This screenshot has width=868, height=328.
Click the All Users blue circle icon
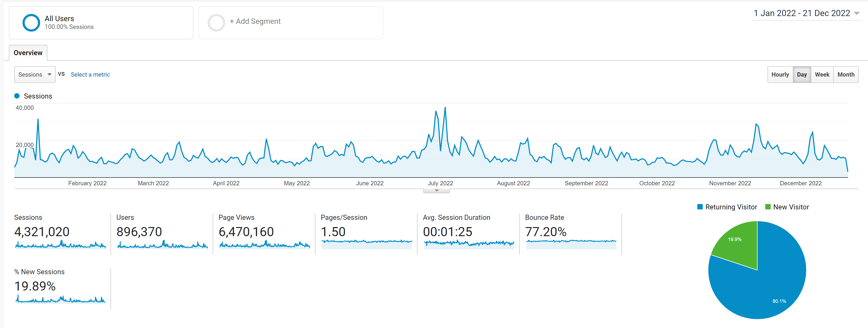coord(31,22)
